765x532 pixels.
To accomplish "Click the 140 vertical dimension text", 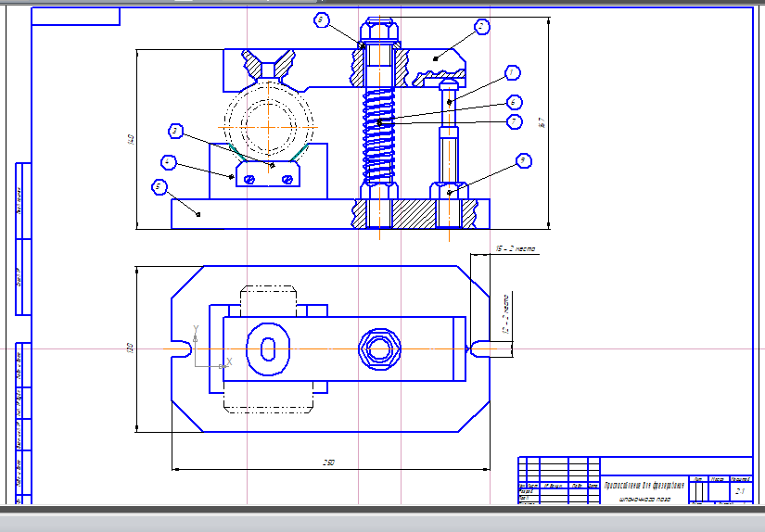I will 131,139.
